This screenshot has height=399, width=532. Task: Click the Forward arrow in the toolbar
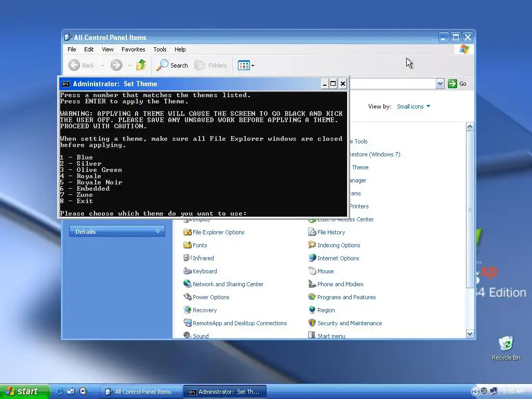[116, 65]
